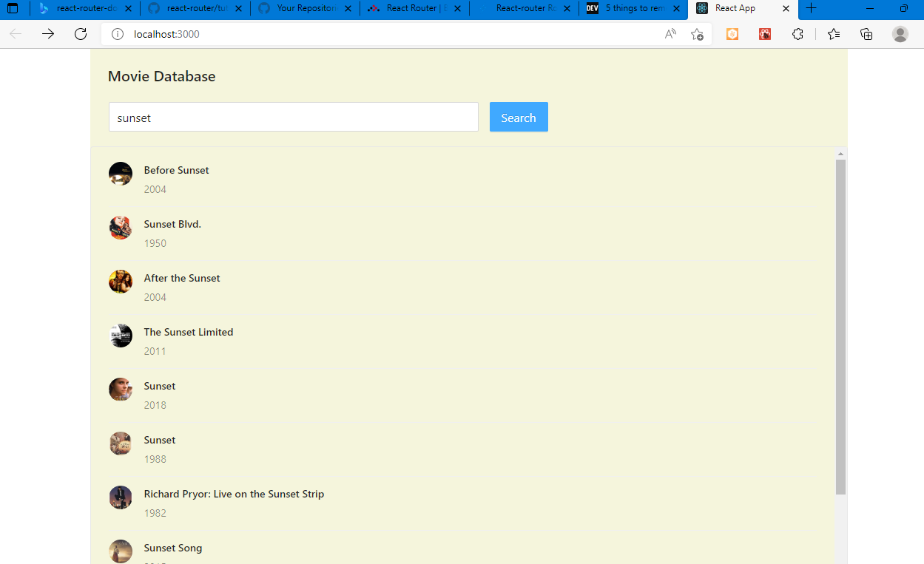Open the Sunset 1988 poster thumbnail
This screenshot has height=564, width=924.
121,444
